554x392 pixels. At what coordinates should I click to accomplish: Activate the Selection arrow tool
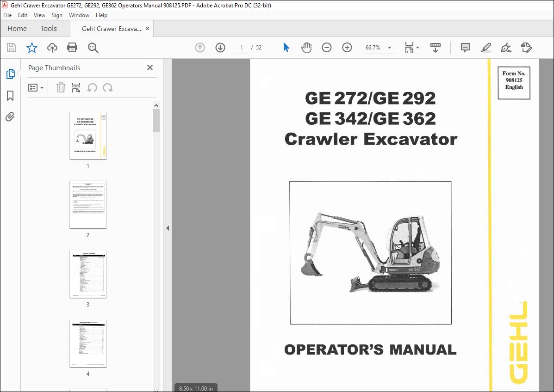tap(286, 48)
